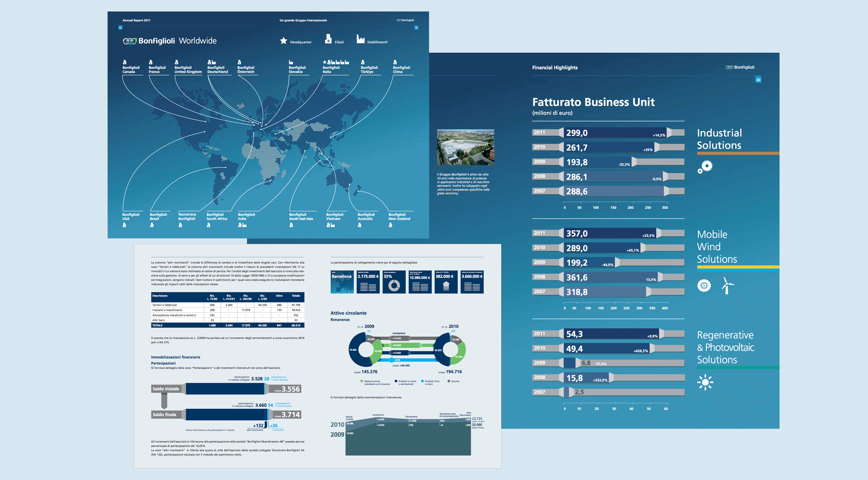Click the Immobilizzazioni finanziarie heading
Image resolution: width=868 pixels, height=480 pixels.
point(175,357)
